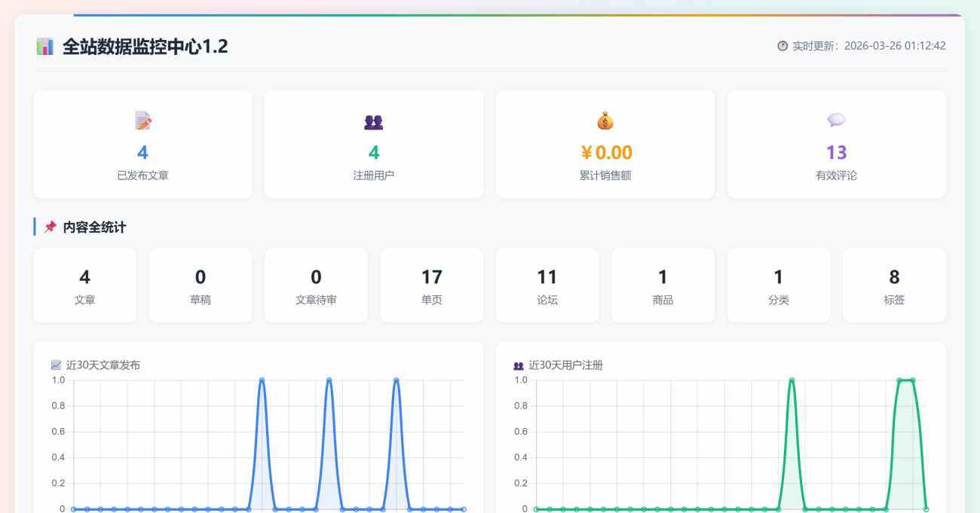This screenshot has height=513, width=980.
Task: Select the 论坛 statistic showing 11
Action: tap(547, 285)
